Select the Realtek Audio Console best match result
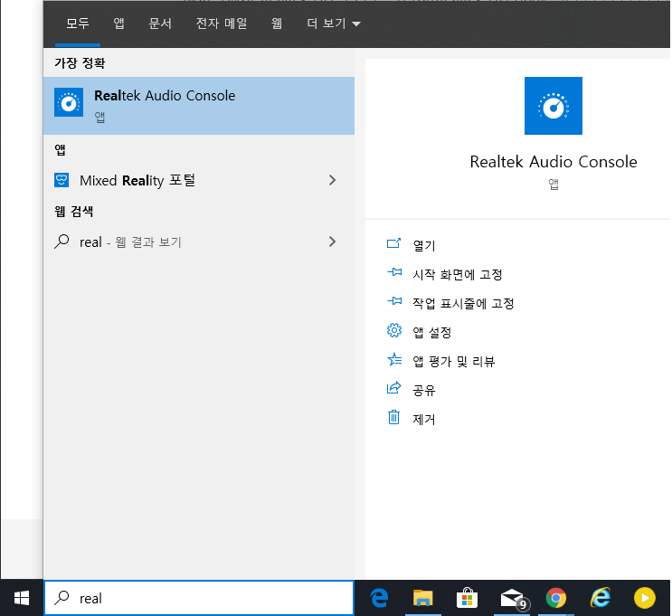Image resolution: width=672 pixels, height=616 pixels. pos(199,106)
